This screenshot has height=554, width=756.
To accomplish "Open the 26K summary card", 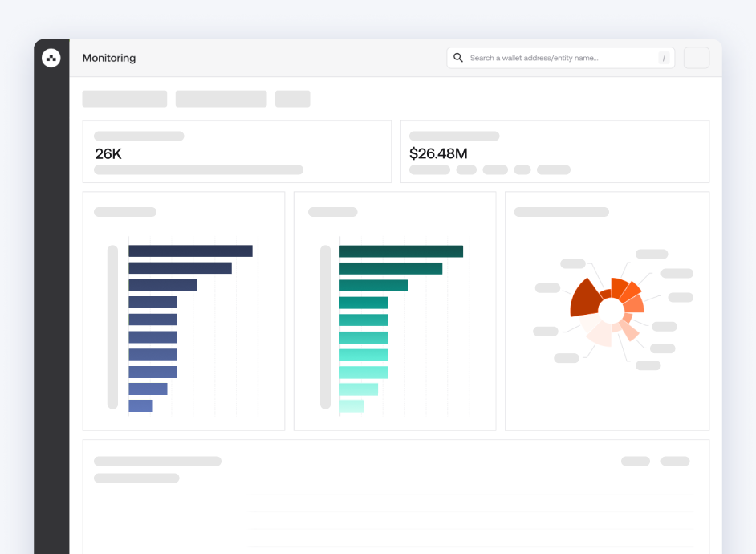I will [x=237, y=152].
